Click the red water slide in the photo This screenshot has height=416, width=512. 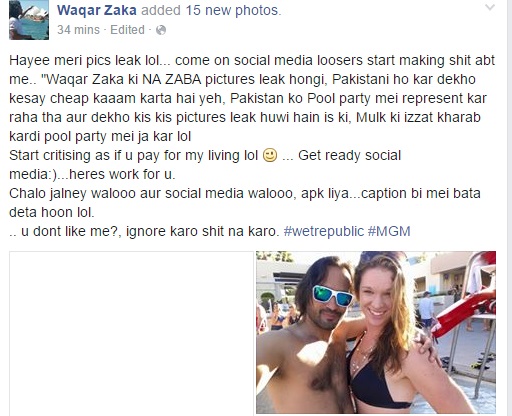468,305
